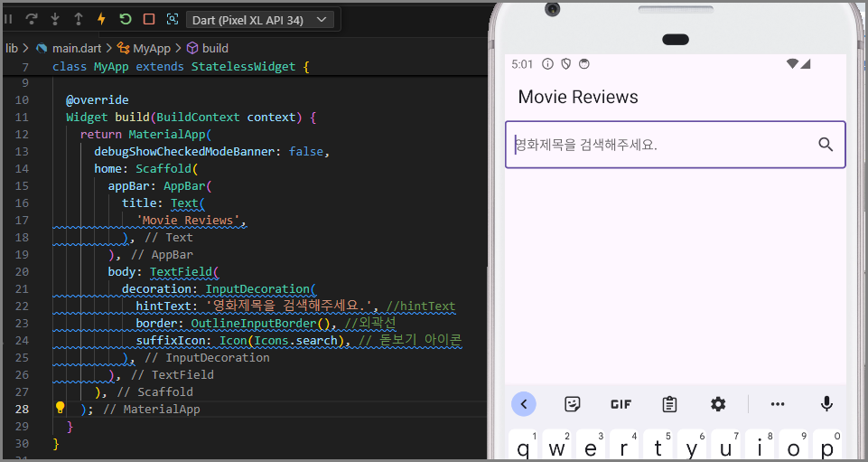This screenshot has height=462, width=868.
Task: Click the lightbulb quick-fix icon
Action: coord(61,409)
